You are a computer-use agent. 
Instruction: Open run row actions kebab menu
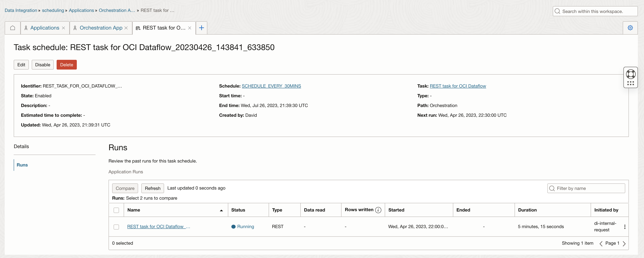(x=625, y=227)
